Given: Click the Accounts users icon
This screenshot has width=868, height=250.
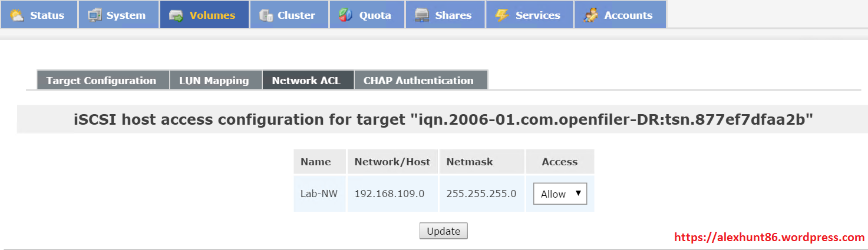Looking at the screenshot, I should tap(591, 15).
